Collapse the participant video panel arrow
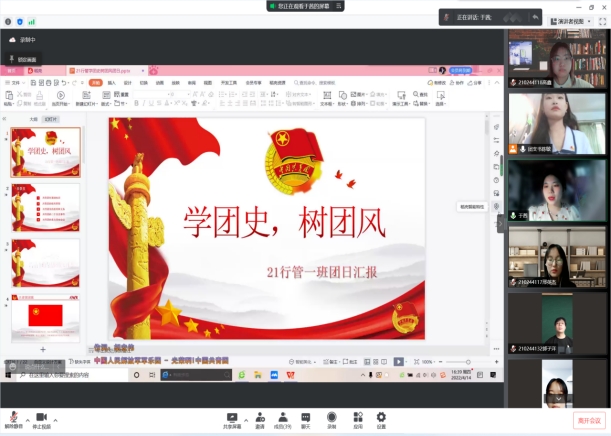The width and height of the screenshot is (611, 436). pos(500,224)
